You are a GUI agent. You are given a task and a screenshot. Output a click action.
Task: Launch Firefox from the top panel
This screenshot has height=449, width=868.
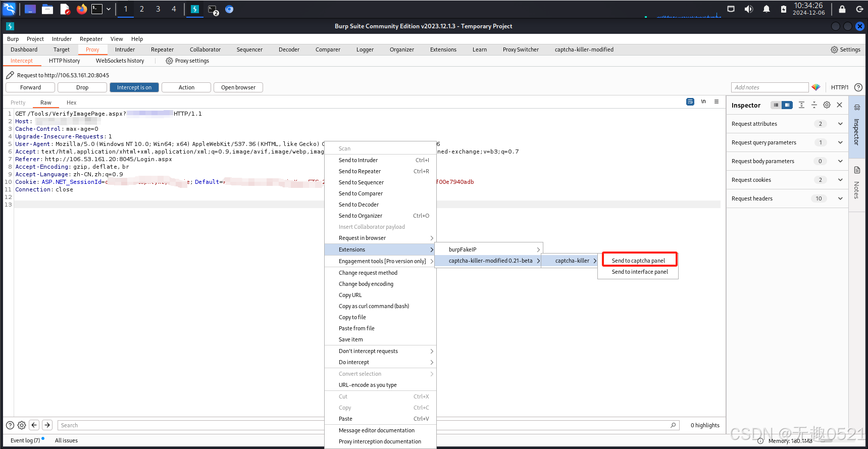coord(82,9)
